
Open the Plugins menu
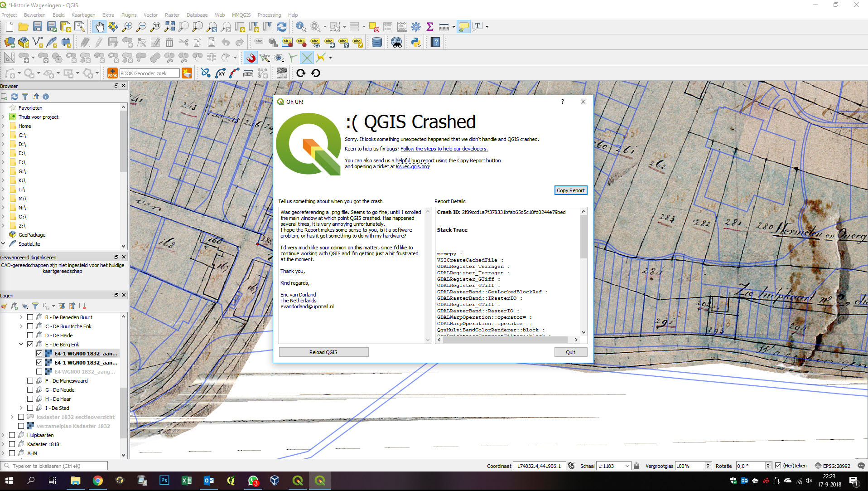129,15
